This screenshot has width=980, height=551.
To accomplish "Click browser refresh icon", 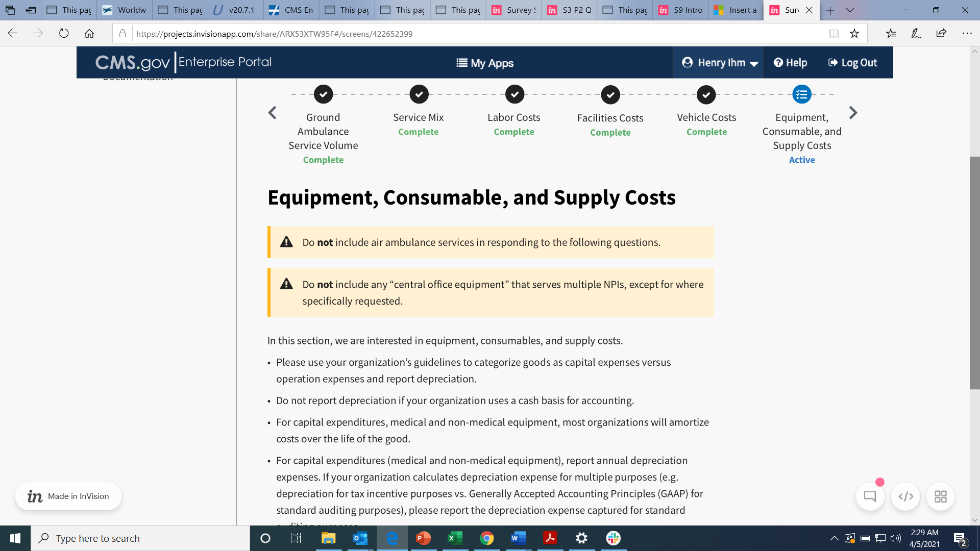I will pyautogui.click(x=64, y=34).
